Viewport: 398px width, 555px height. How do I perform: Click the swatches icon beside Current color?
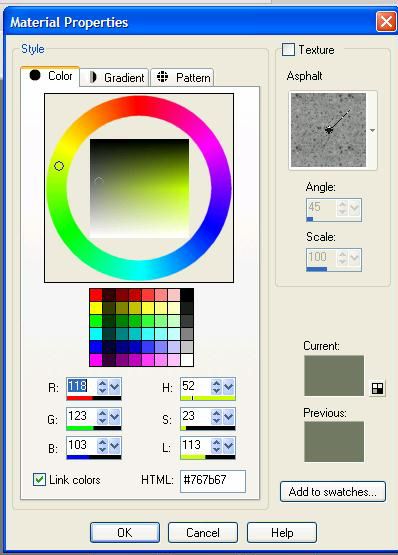point(377,389)
